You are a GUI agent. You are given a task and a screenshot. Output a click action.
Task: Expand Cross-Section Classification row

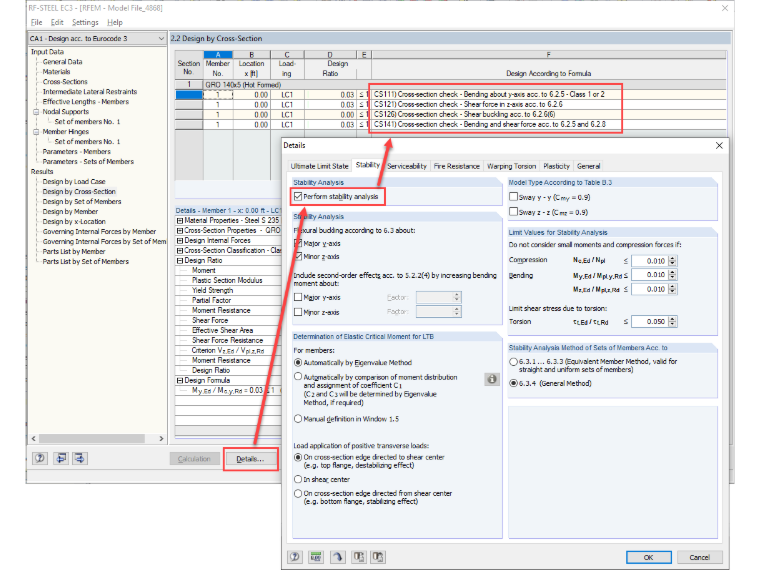[180, 251]
